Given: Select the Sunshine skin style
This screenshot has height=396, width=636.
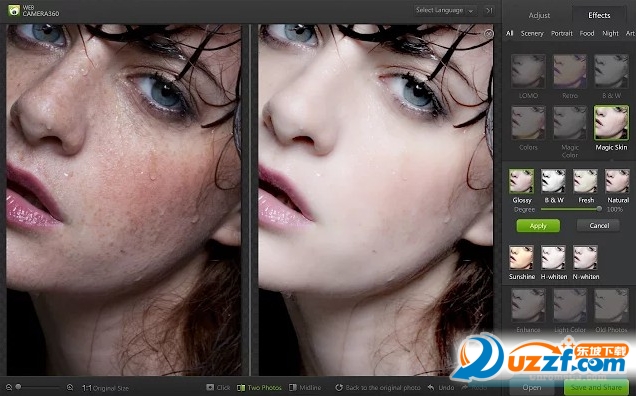Looking at the screenshot, I should [522, 257].
